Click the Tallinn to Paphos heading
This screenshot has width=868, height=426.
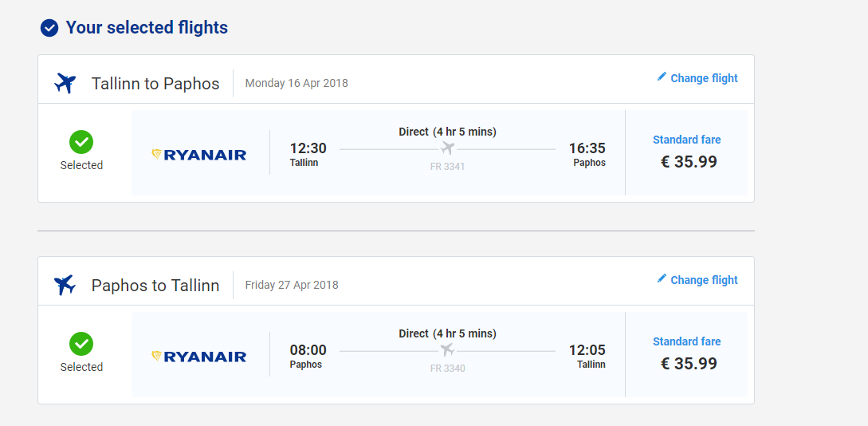[x=155, y=84]
